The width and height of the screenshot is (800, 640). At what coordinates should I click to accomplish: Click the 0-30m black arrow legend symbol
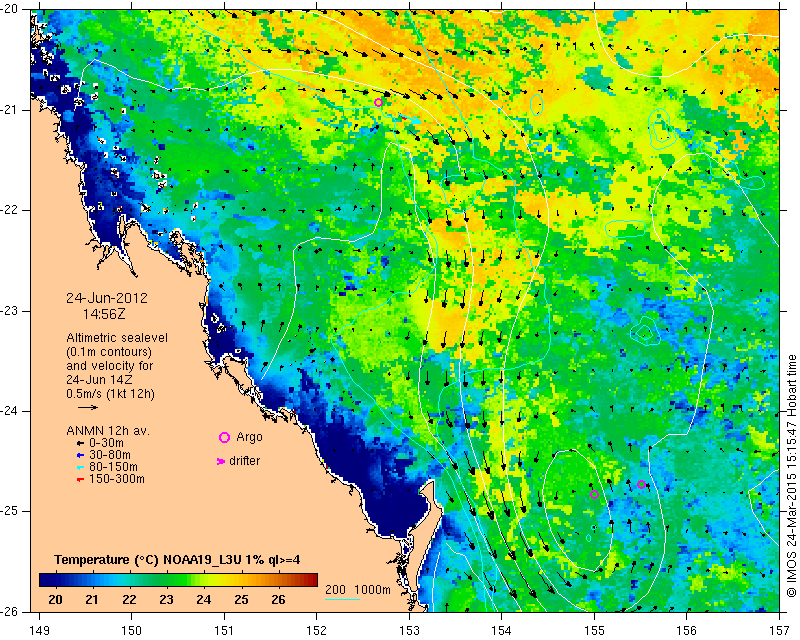click(80, 443)
